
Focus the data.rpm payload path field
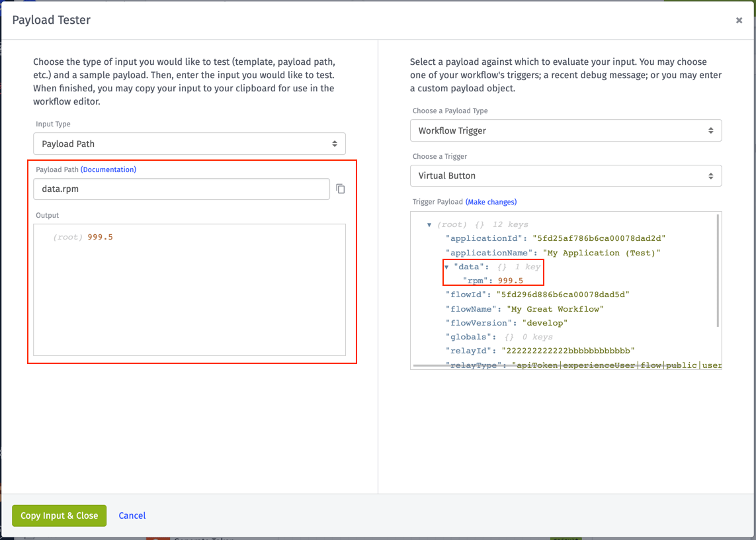[181, 189]
